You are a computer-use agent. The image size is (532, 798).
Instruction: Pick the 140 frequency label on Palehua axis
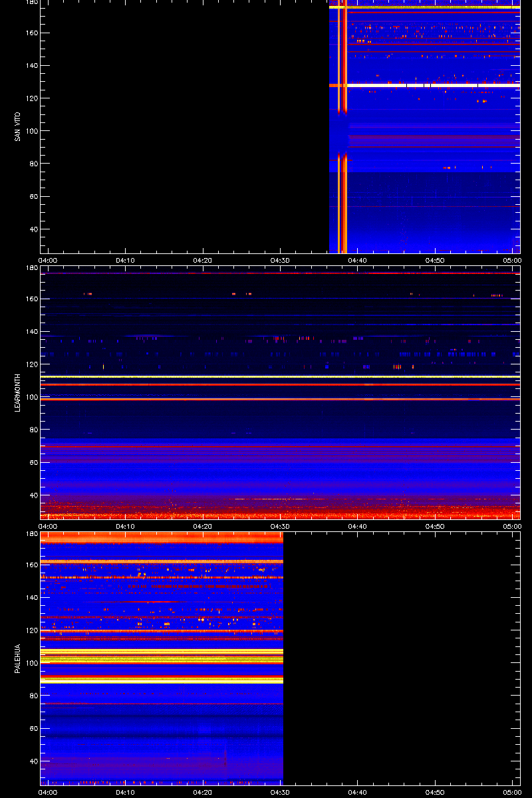(x=32, y=598)
